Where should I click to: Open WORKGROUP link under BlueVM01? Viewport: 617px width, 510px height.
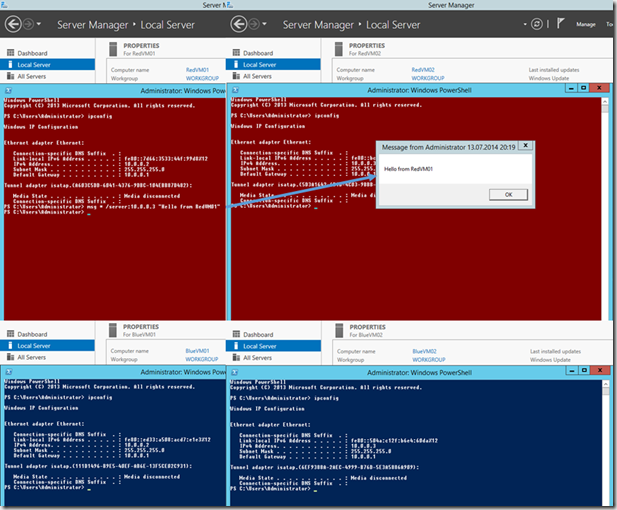(202, 359)
